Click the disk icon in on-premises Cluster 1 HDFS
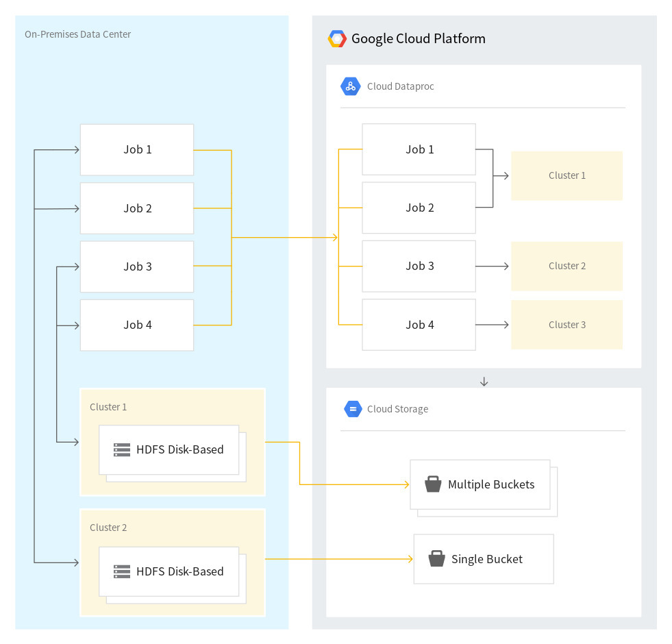672x644 pixels. coord(122,449)
